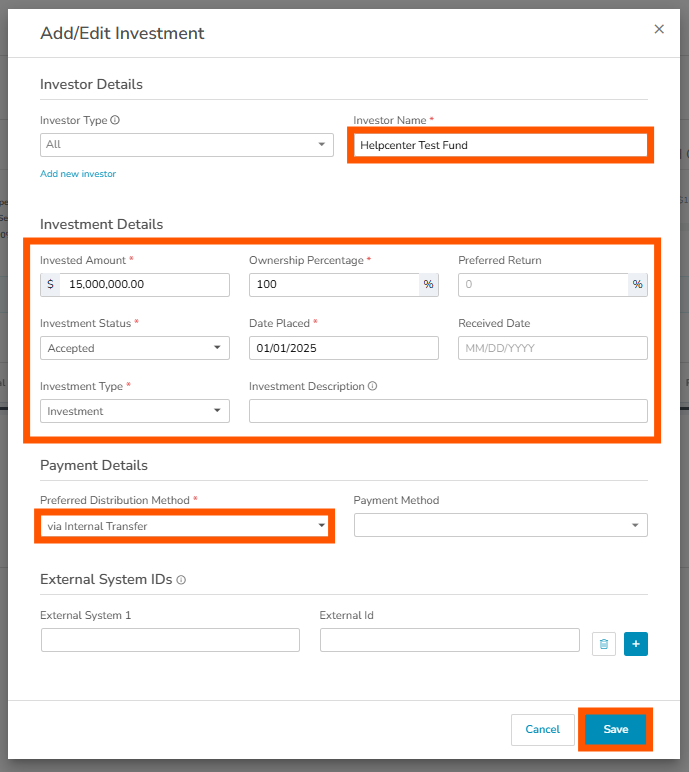The height and width of the screenshot is (772, 689).
Task: Close the Add/Edit Investment dialog
Action: [x=659, y=30]
